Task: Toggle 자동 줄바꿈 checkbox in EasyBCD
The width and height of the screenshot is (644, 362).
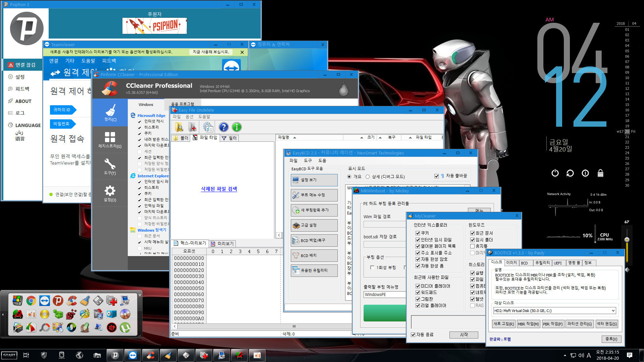Action: pos(436,176)
